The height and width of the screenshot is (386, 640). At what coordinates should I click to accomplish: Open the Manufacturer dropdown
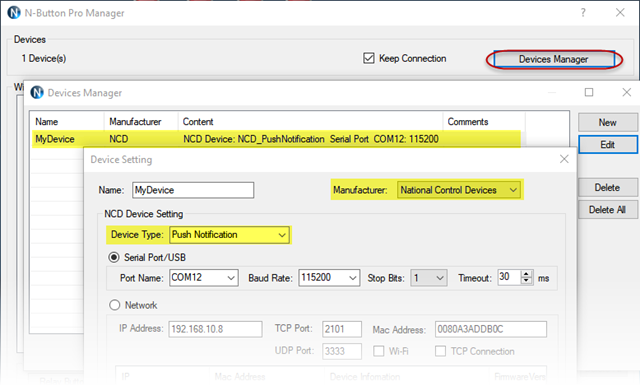click(x=459, y=190)
